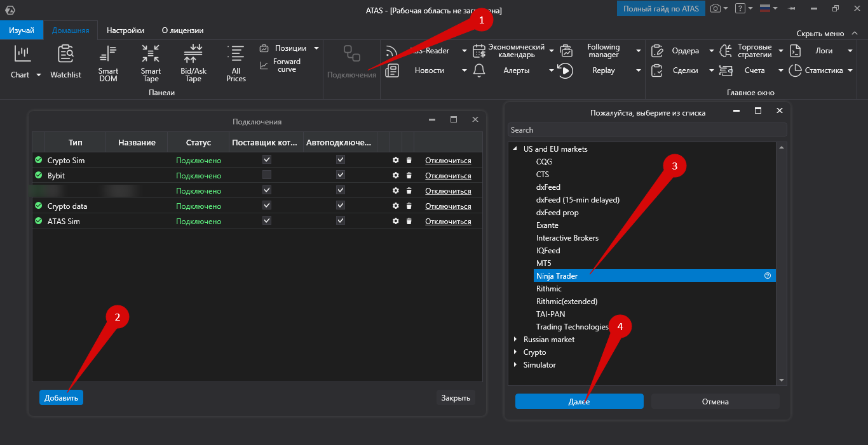Click Закрыть button in connections window
The image size is (868, 445).
[456, 398]
